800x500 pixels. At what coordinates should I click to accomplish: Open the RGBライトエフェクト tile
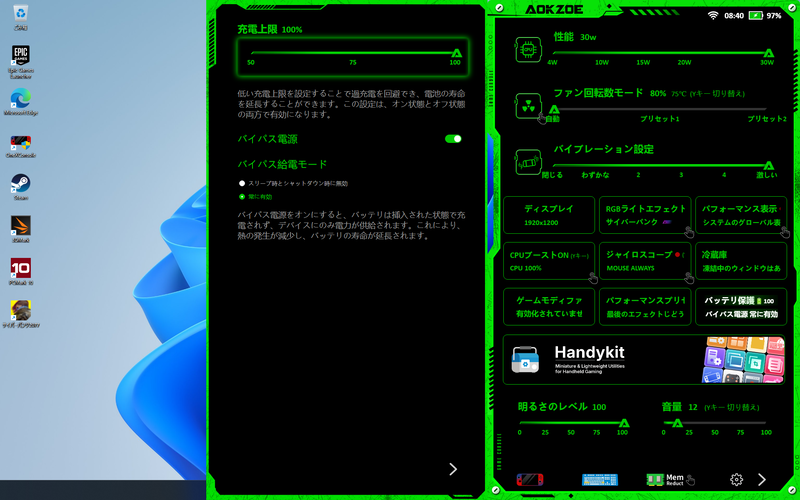[645, 215]
